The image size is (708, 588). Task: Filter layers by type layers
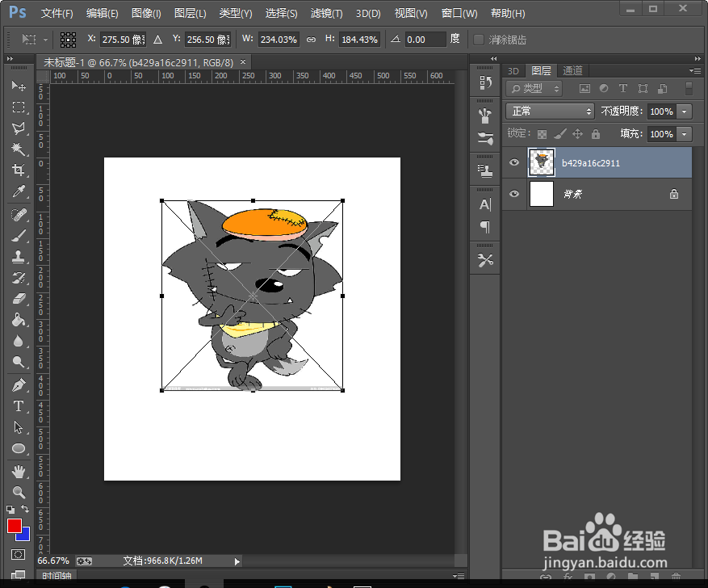point(623,89)
